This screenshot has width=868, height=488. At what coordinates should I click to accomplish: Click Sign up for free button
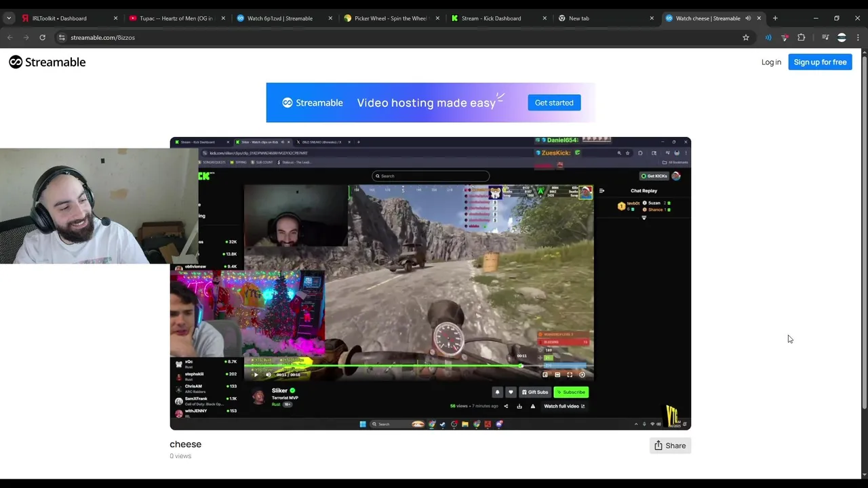tap(820, 62)
